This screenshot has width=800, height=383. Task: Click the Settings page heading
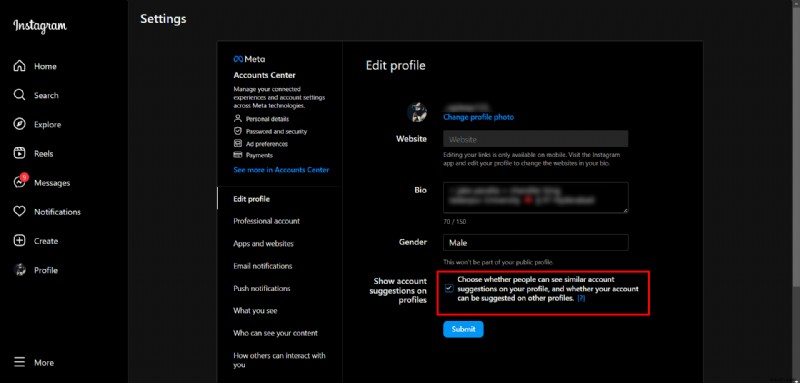pos(163,19)
